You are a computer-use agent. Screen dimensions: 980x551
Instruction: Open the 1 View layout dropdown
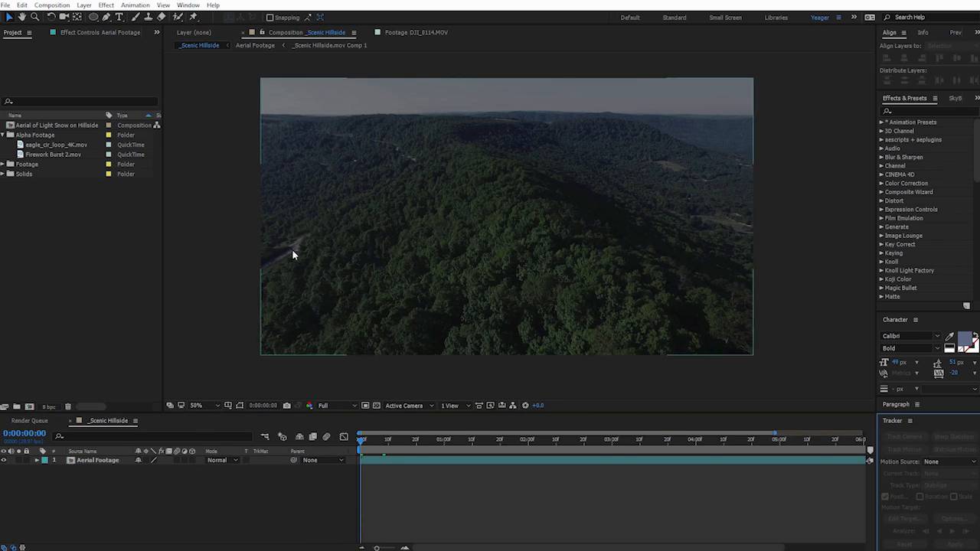(x=455, y=406)
